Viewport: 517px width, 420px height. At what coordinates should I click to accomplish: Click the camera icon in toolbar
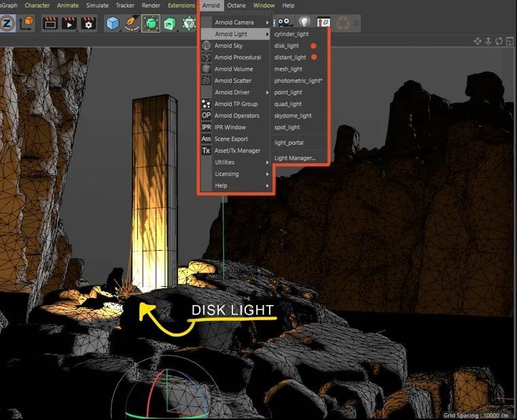click(x=283, y=22)
